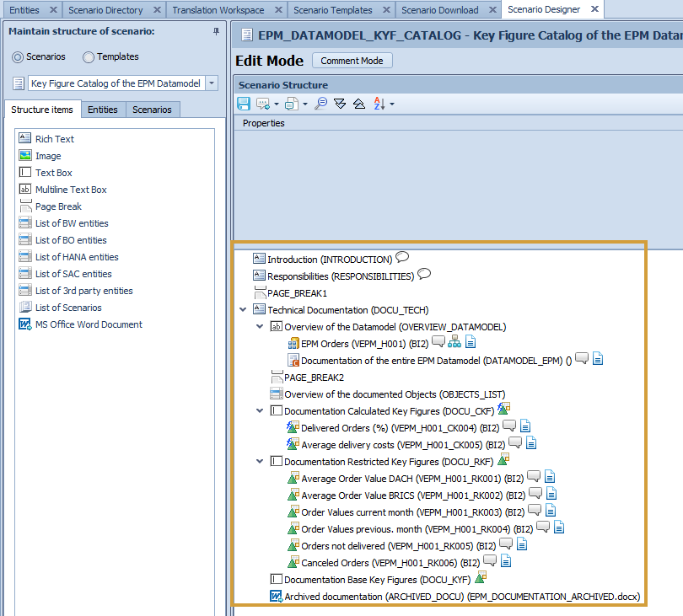Select List of HANA entities structure item
Viewport: 683px width, 616px height.
[x=77, y=257]
